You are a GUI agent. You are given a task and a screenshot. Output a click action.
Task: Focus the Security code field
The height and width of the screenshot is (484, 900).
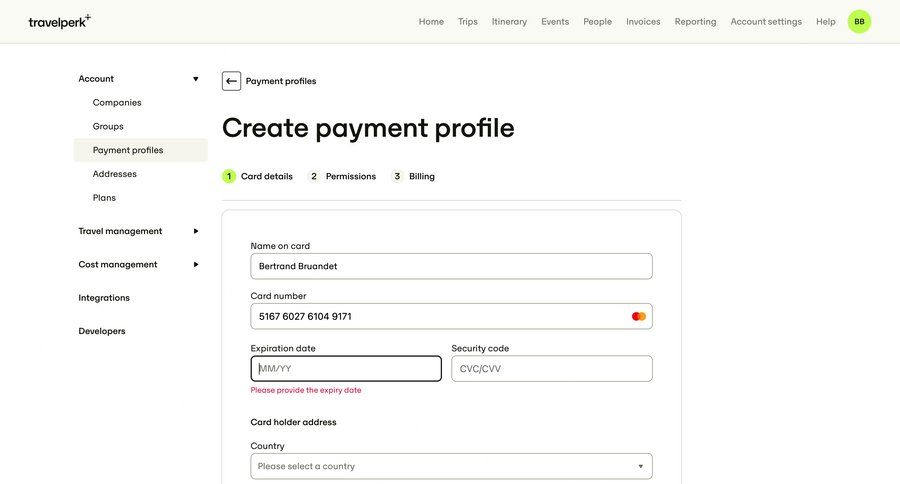[x=552, y=368]
